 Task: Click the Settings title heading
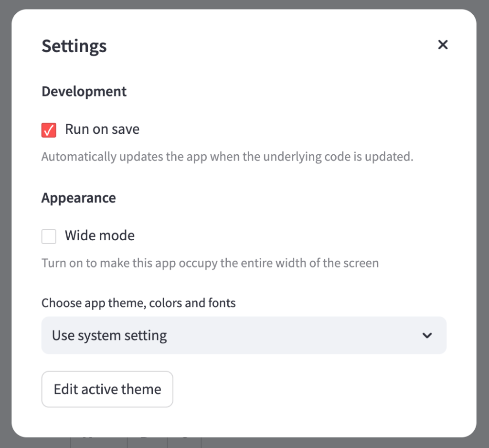pos(74,46)
